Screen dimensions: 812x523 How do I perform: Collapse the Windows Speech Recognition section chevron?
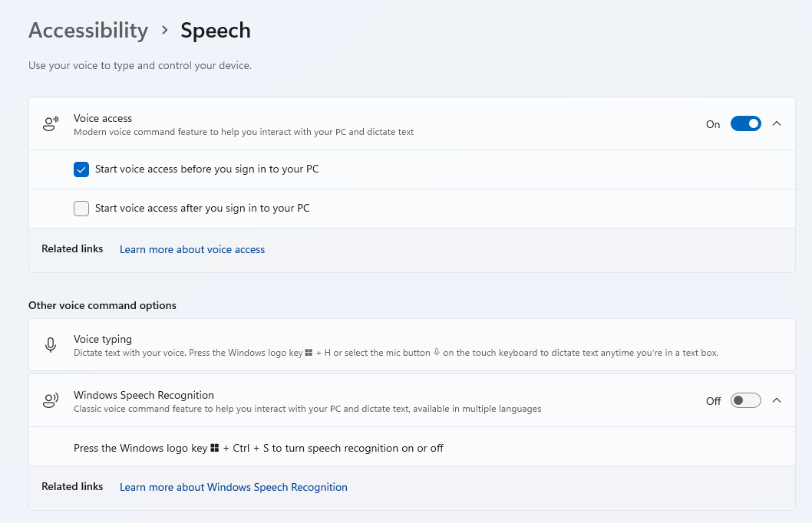point(777,400)
